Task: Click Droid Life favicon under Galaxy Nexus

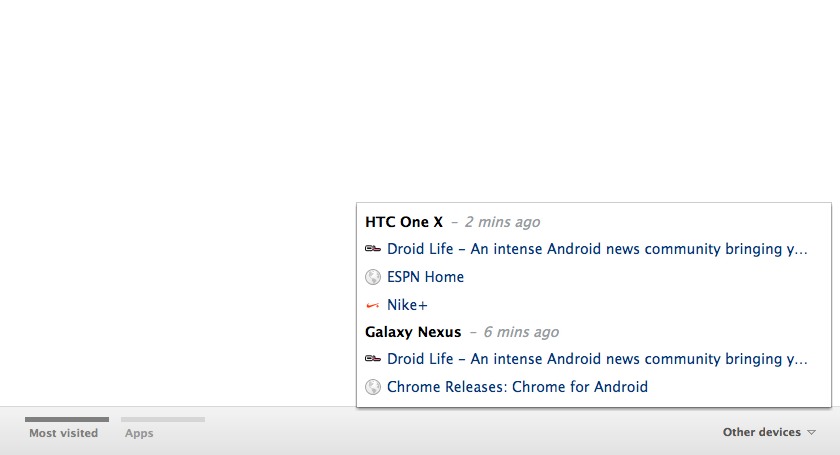Action: pos(373,359)
